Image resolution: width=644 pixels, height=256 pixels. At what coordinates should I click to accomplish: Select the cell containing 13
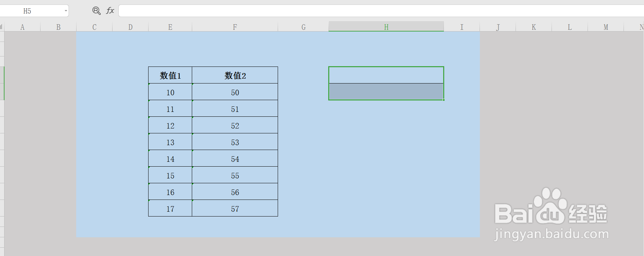tap(170, 142)
